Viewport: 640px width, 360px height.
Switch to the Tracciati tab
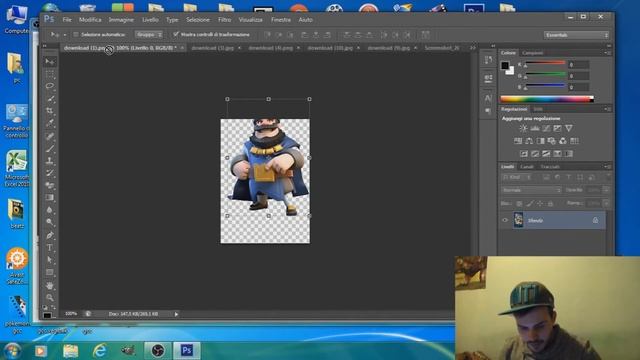coord(550,167)
